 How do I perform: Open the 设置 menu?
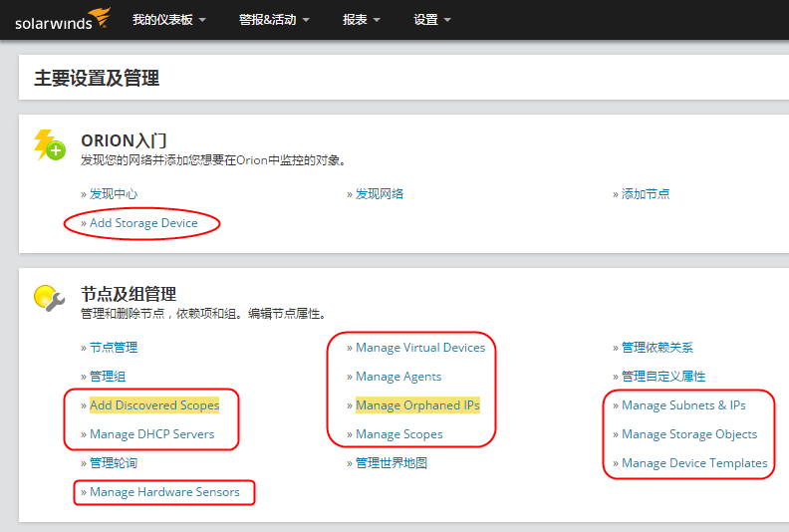[432, 20]
